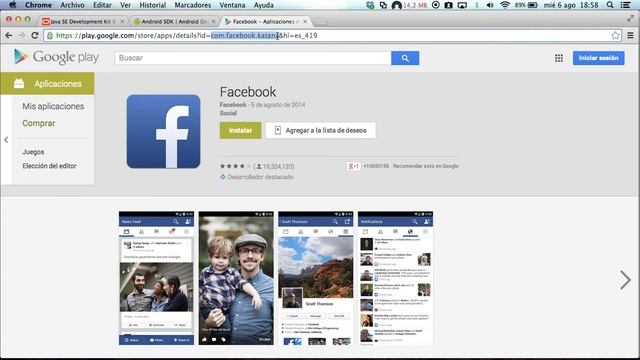Open the Marcadores menu
This screenshot has width=640, height=360.
pyautogui.click(x=193, y=5)
